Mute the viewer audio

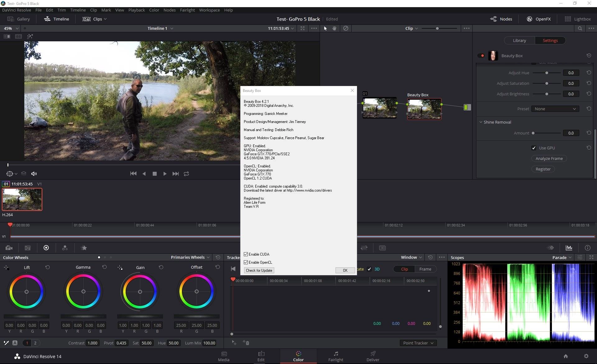pyautogui.click(x=34, y=174)
